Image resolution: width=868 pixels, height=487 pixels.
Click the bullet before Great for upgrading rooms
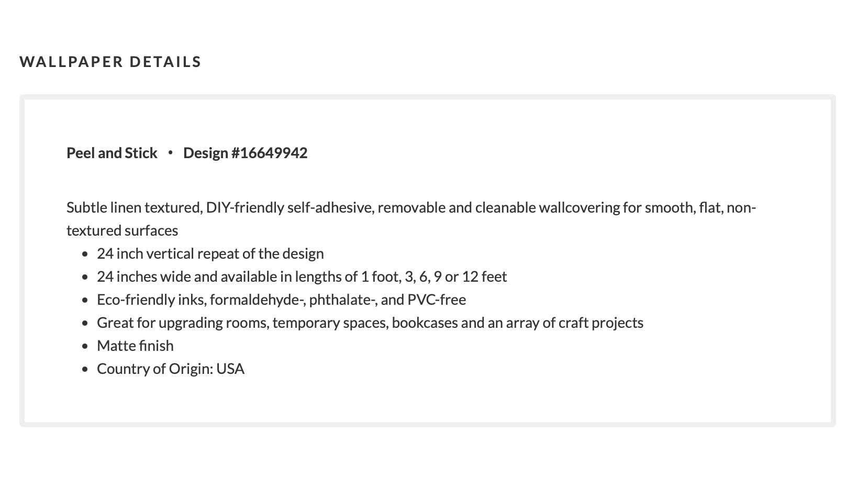click(x=85, y=324)
